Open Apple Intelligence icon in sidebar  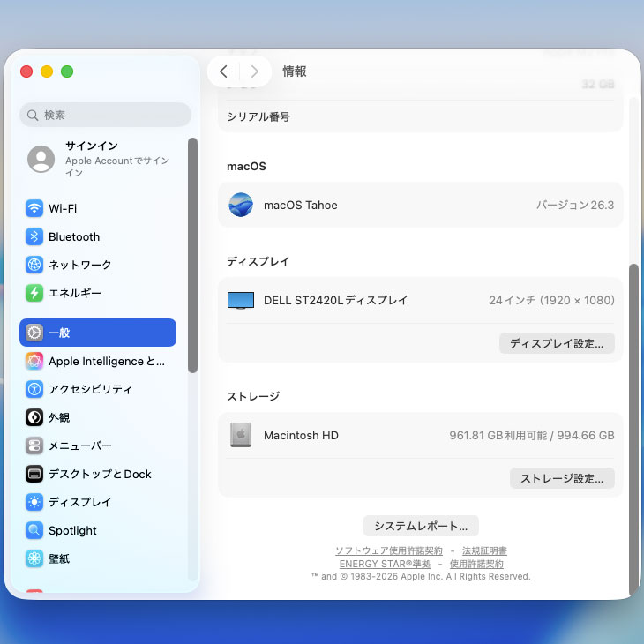pyautogui.click(x=34, y=361)
